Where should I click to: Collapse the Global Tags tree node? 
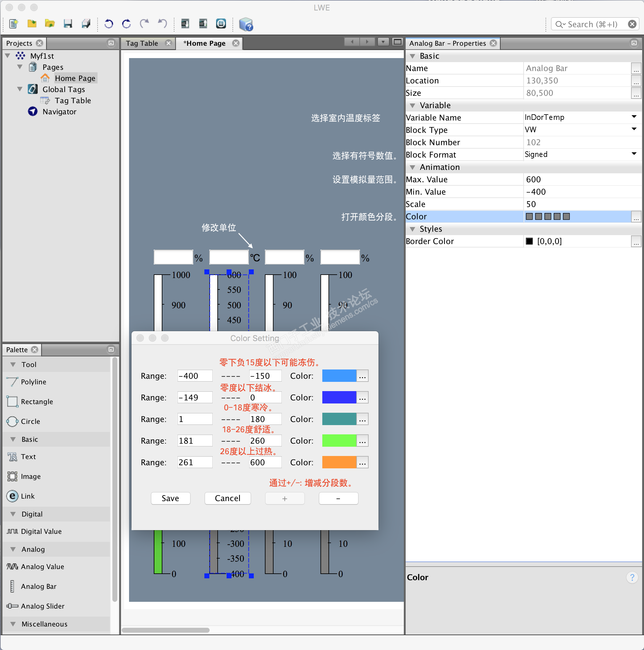(x=20, y=89)
